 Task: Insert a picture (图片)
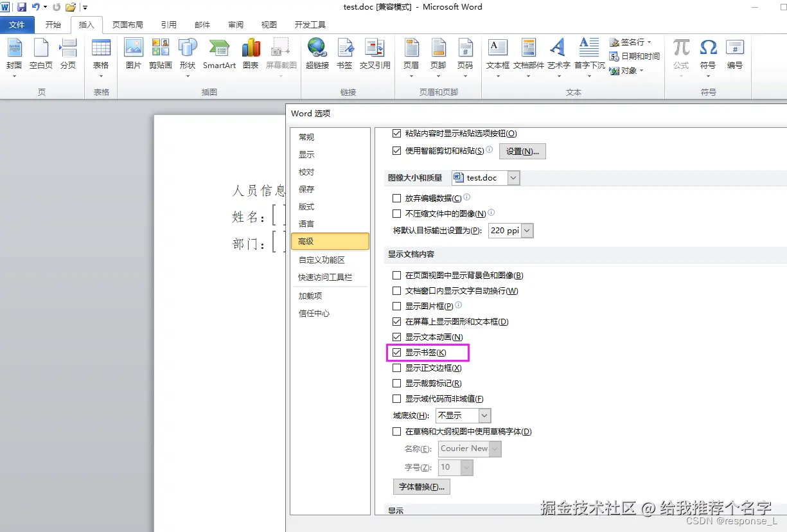click(134, 55)
